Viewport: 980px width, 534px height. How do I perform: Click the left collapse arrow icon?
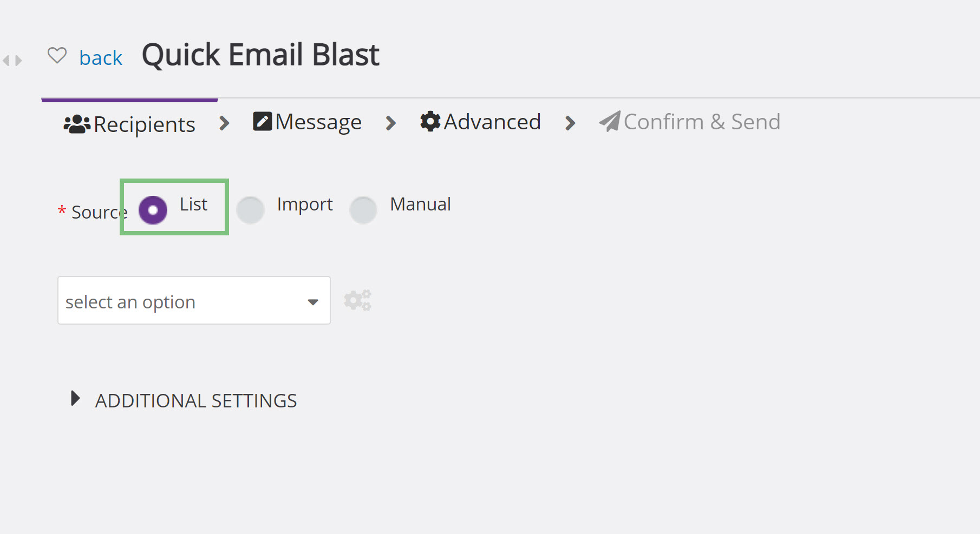[x=6, y=61]
